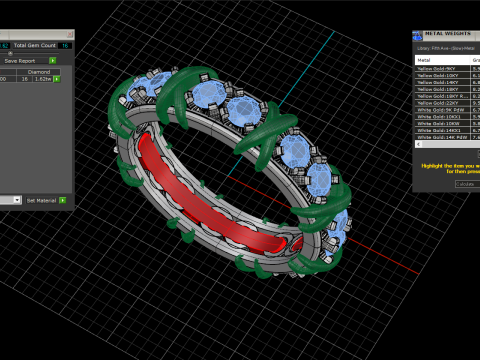Click the Total Gem Count value 16

pyautogui.click(x=65, y=46)
